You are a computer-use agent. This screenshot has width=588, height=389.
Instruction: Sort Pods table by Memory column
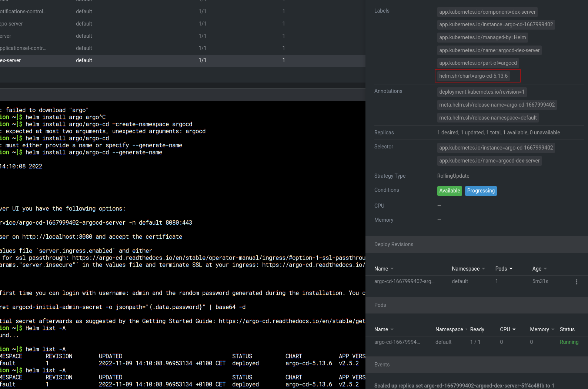point(542,329)
